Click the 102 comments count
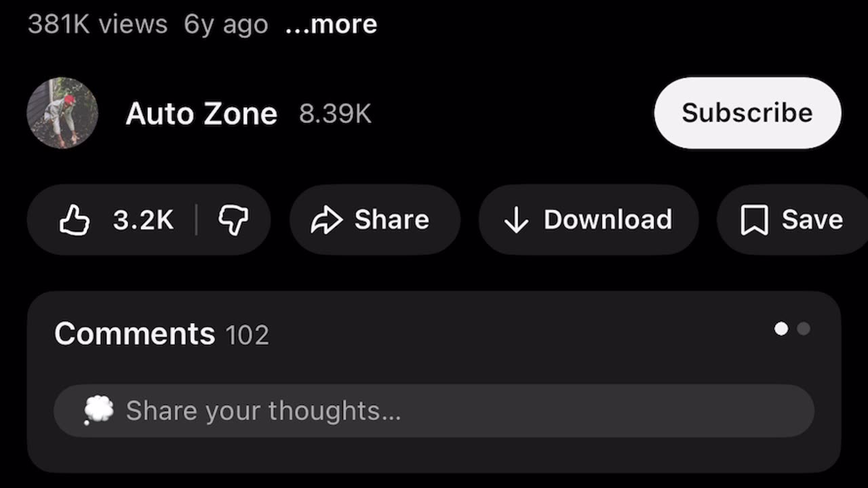Image resolution: width=868 pixels, height=488 pixels. click(247, 335)
